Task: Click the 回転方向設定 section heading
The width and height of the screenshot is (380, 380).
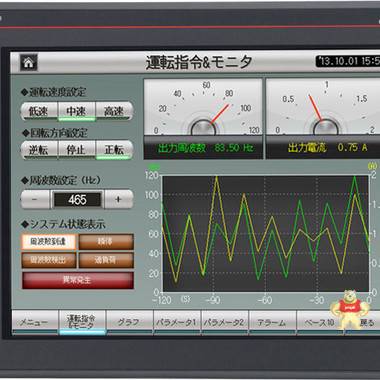Action: [x=54, y=133]
